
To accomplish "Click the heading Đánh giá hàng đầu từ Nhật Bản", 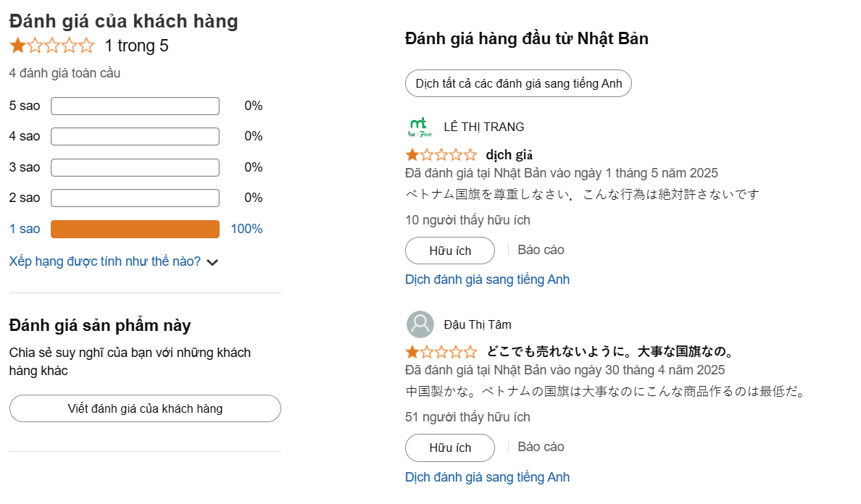I will pyautogui.click(x=527, y=38).
